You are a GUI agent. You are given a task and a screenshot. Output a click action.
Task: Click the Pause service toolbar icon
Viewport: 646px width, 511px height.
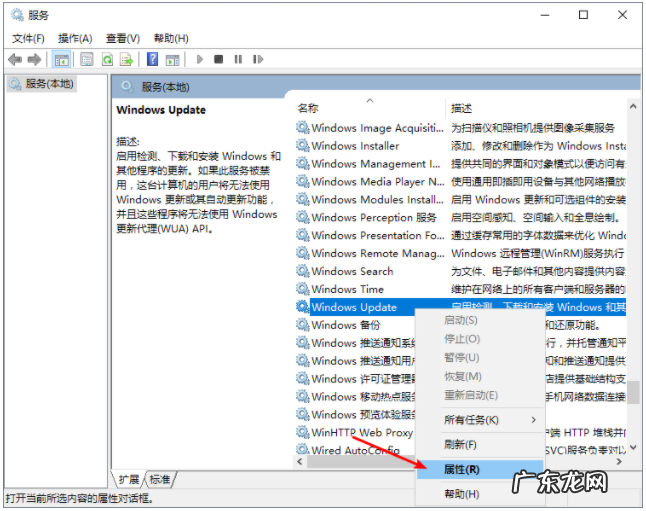pos(238,59)
